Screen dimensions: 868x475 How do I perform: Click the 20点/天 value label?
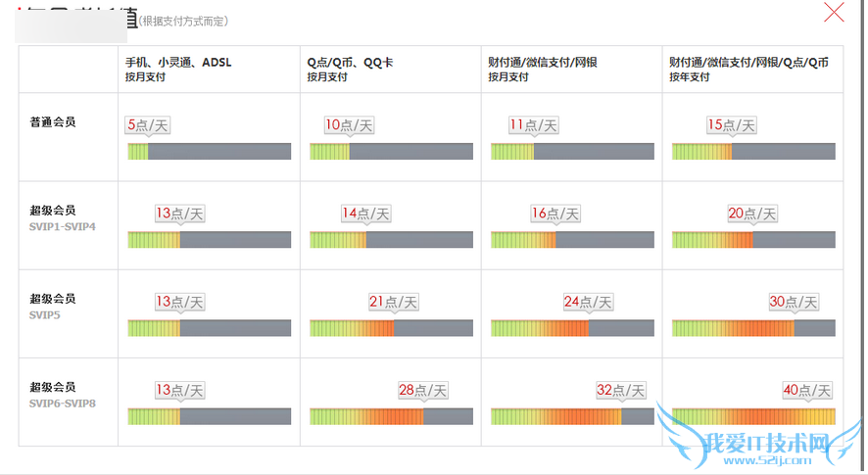751,214
